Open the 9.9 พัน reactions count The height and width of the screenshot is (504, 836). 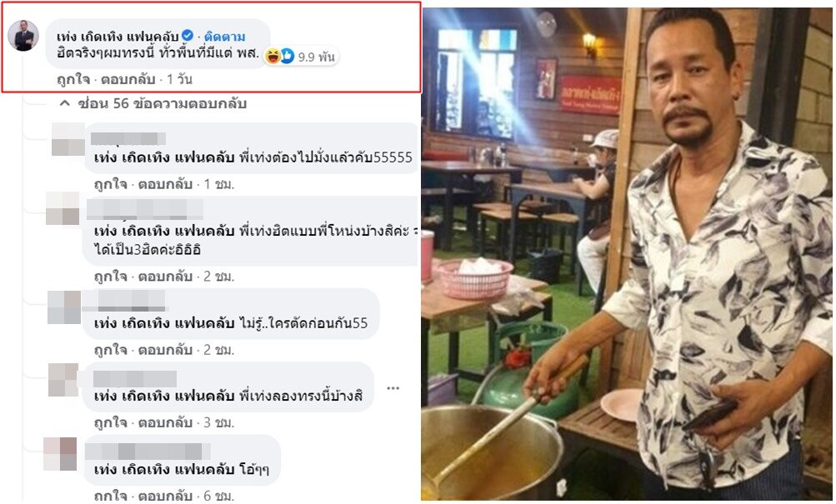[316, 57]
